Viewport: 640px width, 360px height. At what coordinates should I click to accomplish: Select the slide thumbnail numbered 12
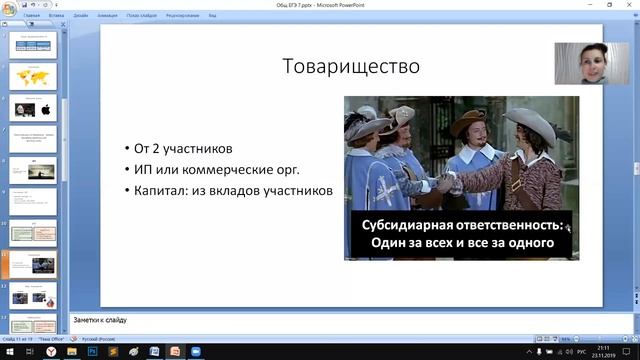33,296
